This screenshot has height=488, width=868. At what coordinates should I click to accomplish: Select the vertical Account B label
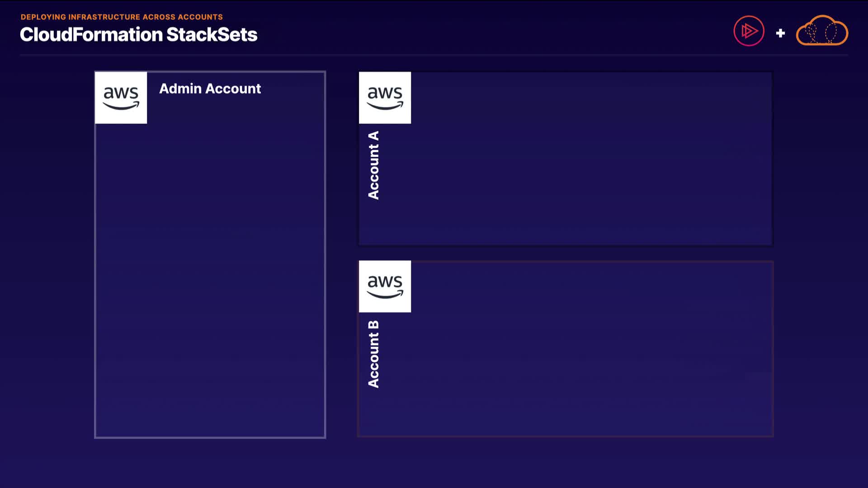point(373,354)
